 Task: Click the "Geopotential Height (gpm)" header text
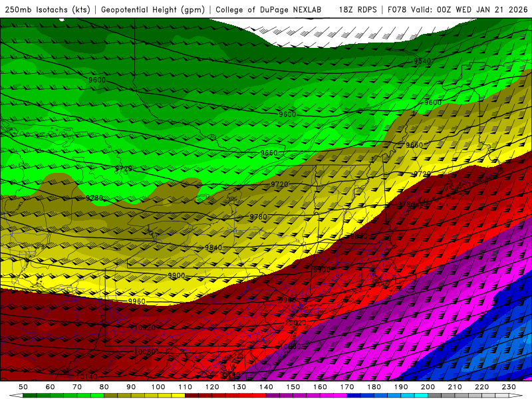153,9
